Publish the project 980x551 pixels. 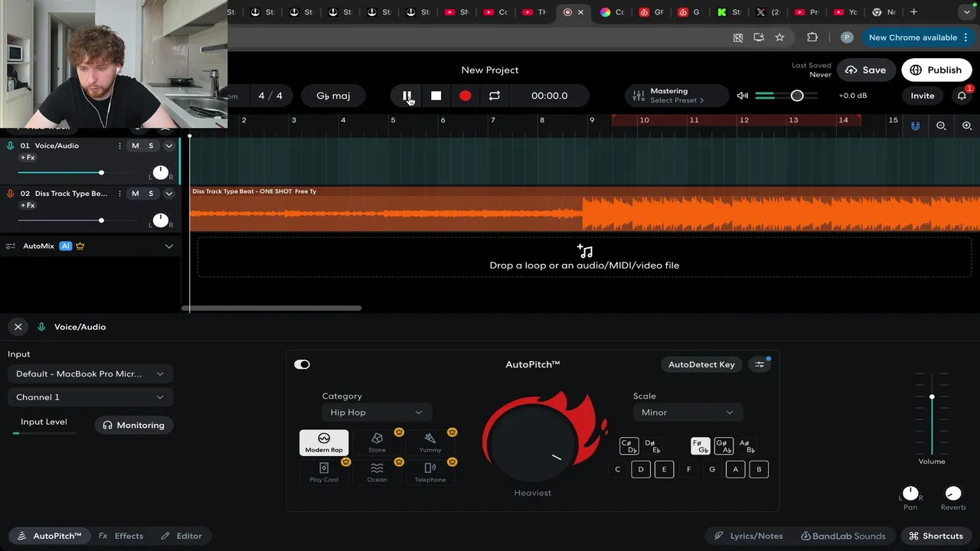click(x=936, y=70)
